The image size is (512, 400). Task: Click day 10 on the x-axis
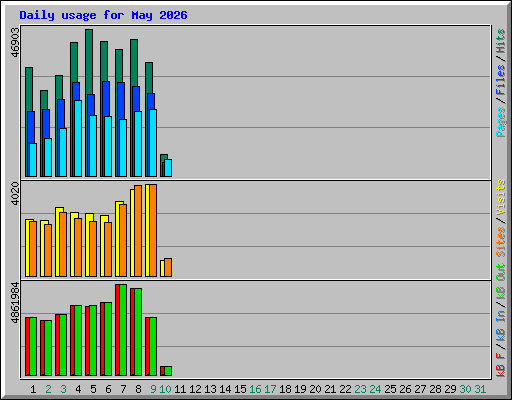coord(165,389)
